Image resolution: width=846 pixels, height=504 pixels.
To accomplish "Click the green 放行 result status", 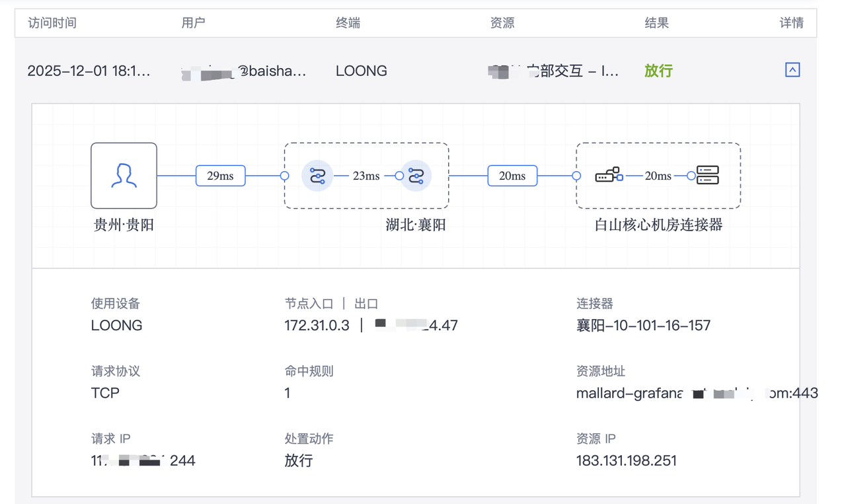I will tap(658, 71).
